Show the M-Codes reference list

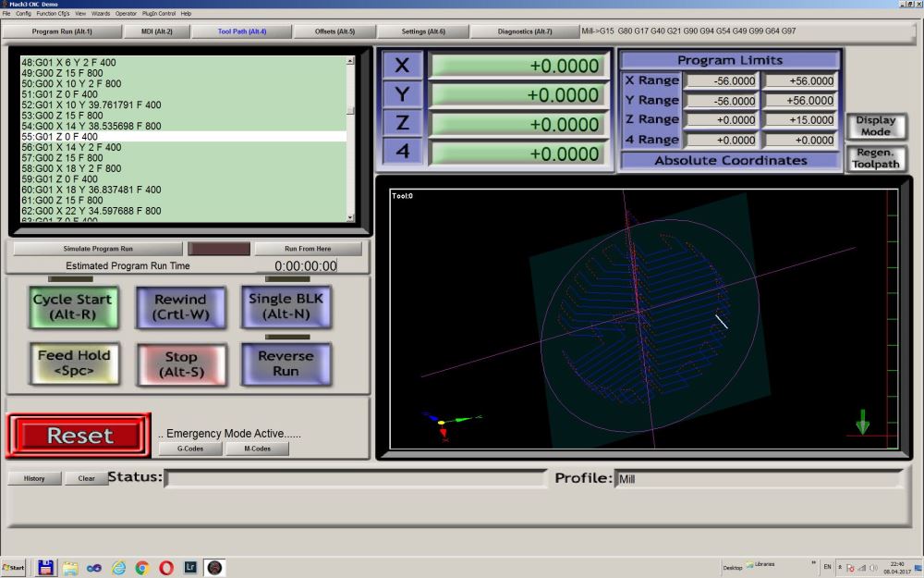click(x=258, y=449)
